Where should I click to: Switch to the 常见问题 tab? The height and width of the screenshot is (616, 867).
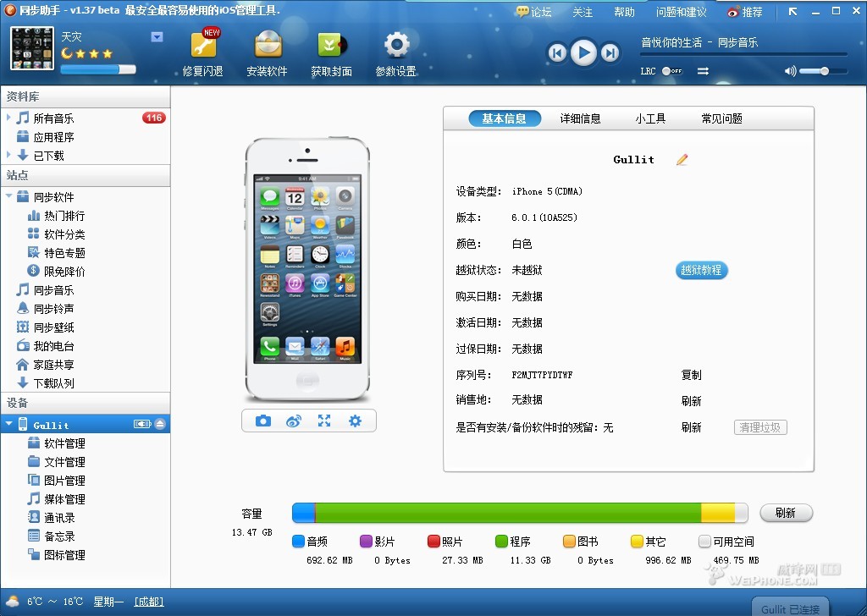coord(721,118)
